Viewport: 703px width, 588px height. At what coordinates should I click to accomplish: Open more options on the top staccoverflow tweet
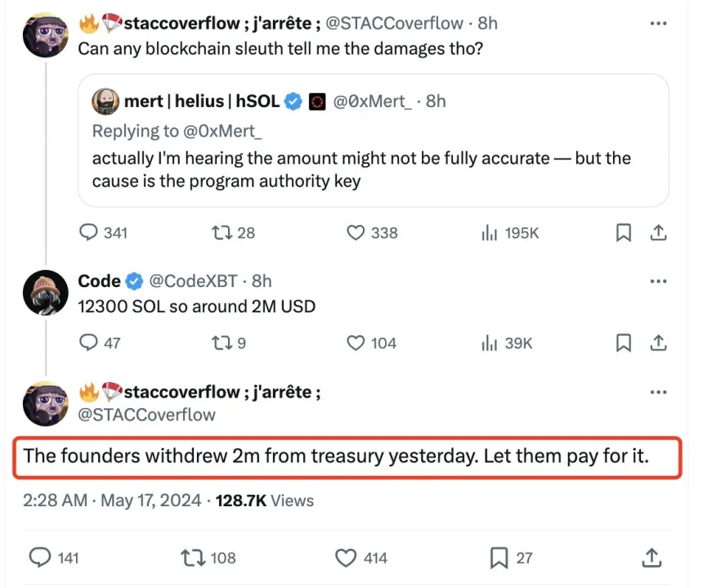[x=659, y=24]
